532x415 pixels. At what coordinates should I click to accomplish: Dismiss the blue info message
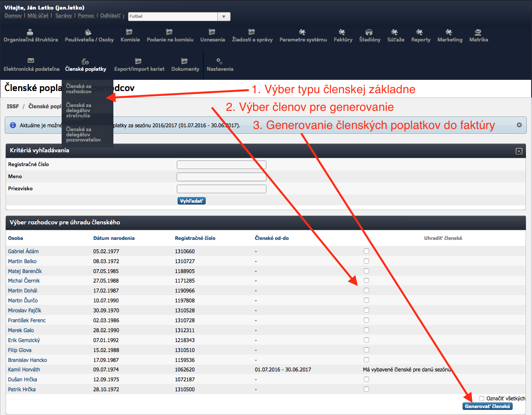coord(519,125)
